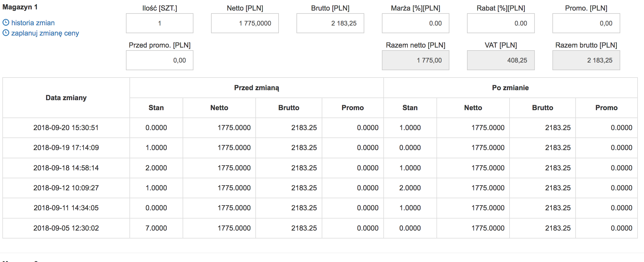
Task: Open the zaplanuj zmianę ceny link
Action: point(45,33)
